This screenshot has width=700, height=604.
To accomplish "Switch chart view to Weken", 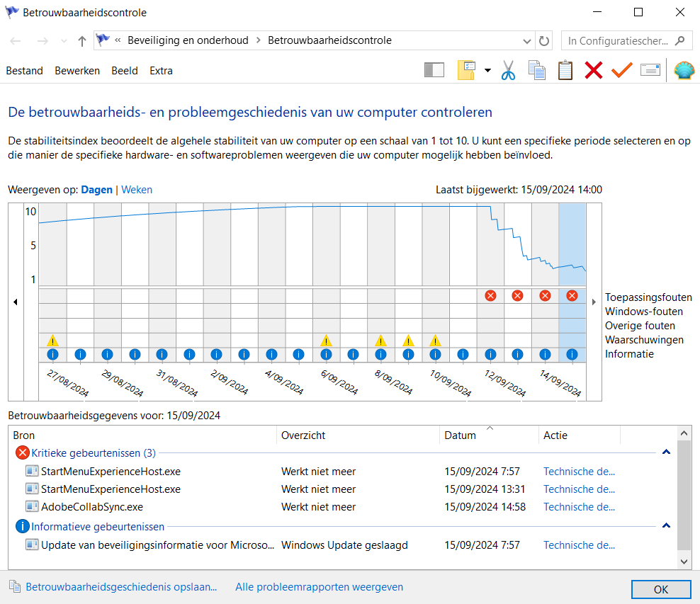I will click(137, 190).
